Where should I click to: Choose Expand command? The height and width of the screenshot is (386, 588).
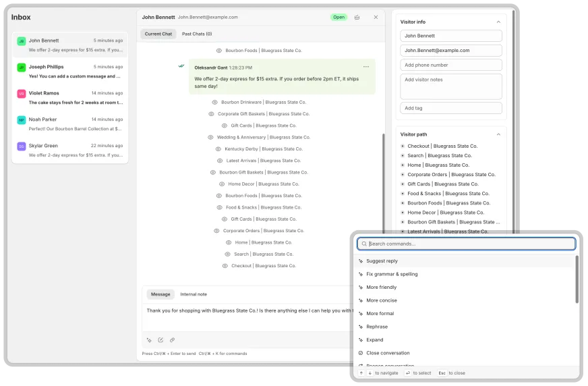pos(464,340)
